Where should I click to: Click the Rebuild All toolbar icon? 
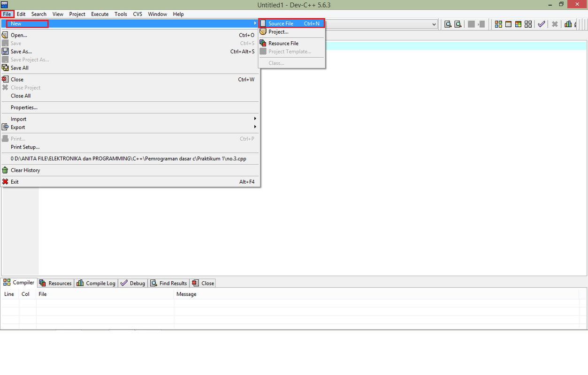tap(528, 24)
